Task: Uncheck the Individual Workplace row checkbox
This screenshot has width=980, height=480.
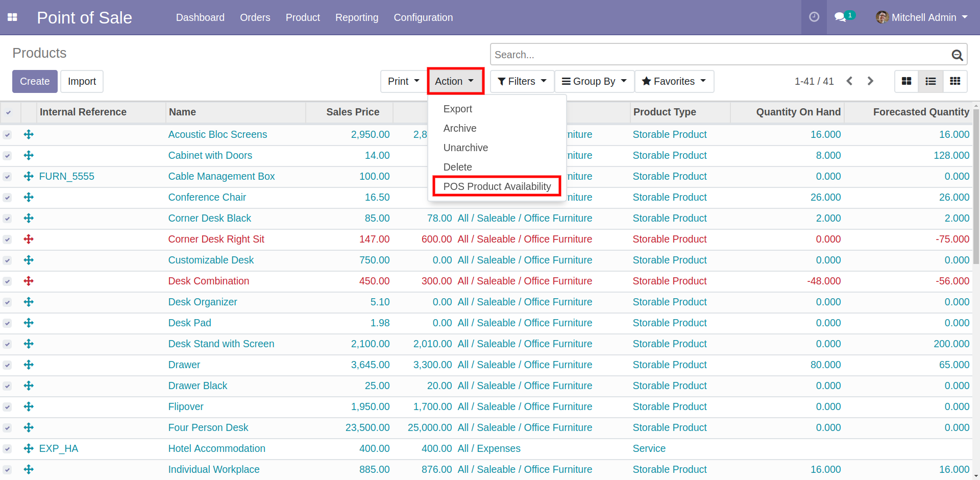Action: pos(7,470)
